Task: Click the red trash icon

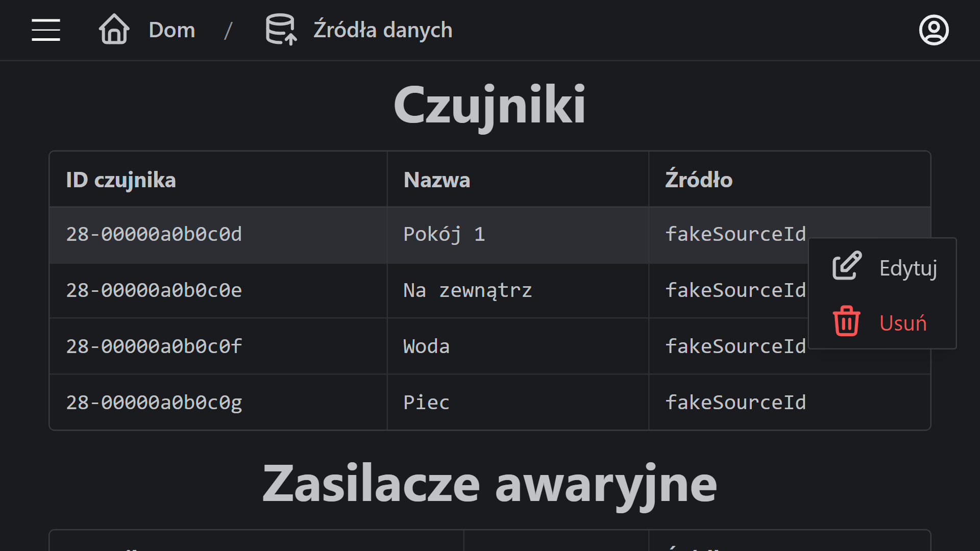Action: [847, 321]
